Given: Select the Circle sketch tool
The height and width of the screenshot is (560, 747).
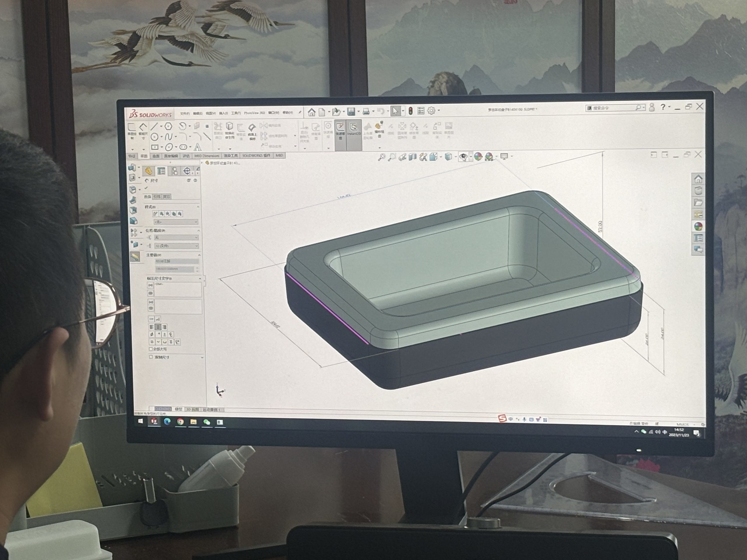Looking at the screenshot, I should tap(154, 137).
